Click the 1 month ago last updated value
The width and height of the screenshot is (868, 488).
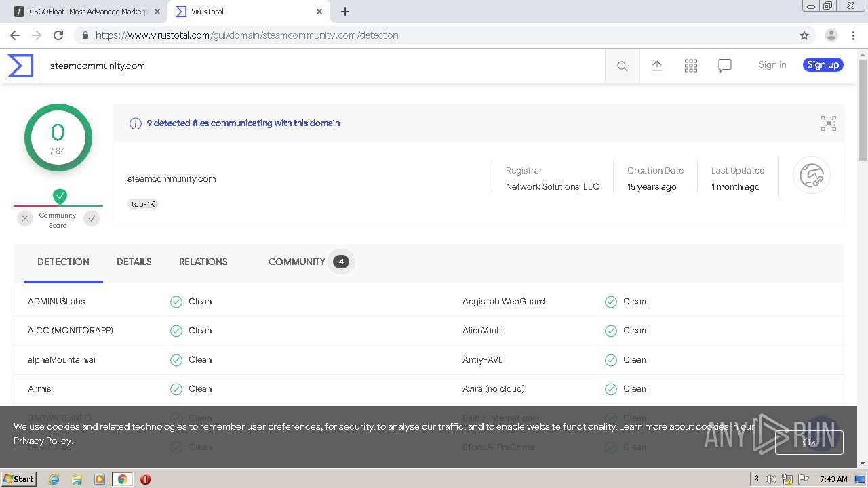[x=736, y=187]
